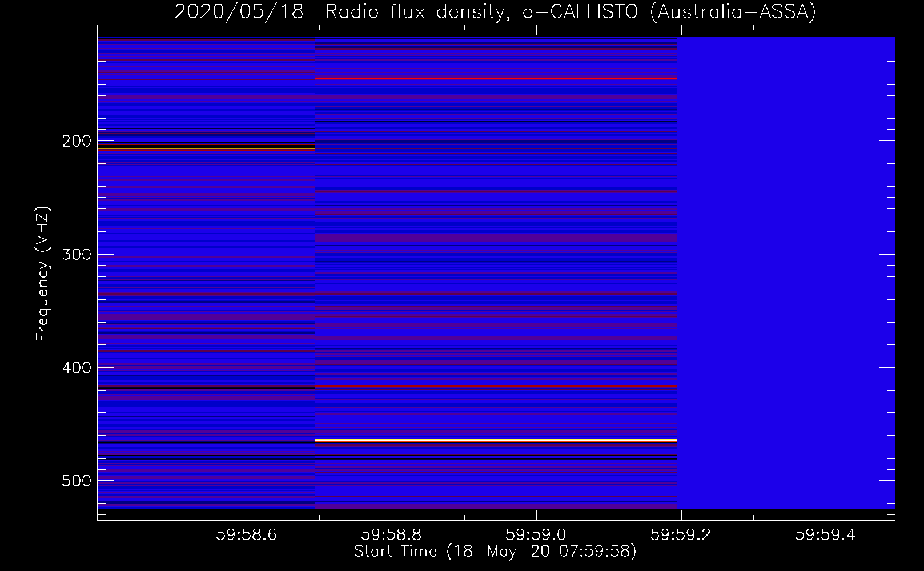Click the 59:58.8 time tick label

(392, 534)
